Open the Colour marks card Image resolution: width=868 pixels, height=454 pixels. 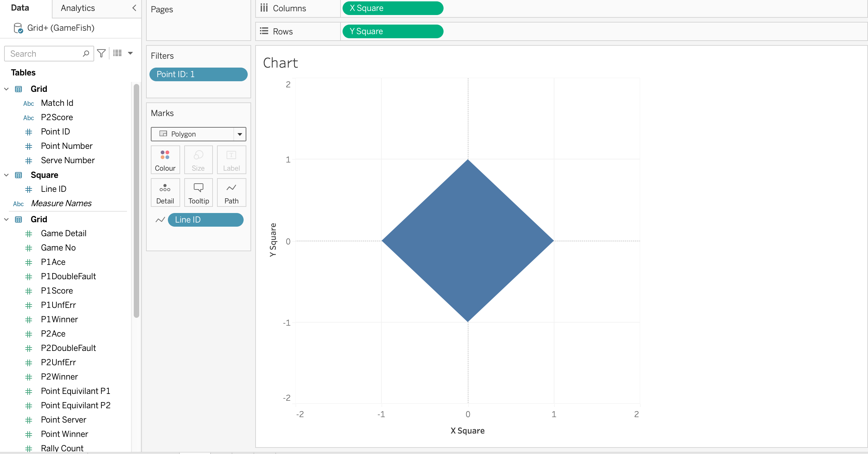pos(165,160)
